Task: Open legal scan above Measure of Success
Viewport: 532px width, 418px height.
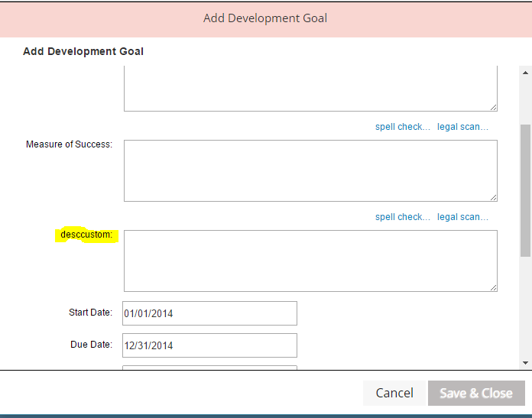Action: pos(462,127)
